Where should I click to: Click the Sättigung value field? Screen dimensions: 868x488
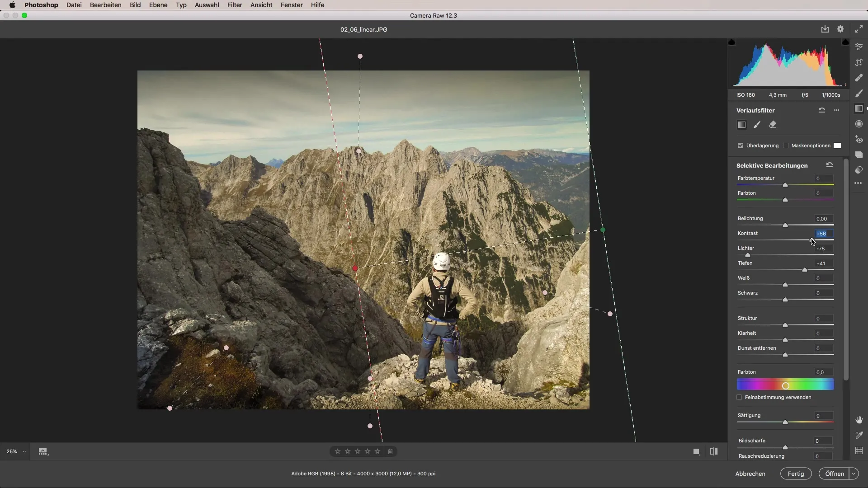click(x=824, y=416)
